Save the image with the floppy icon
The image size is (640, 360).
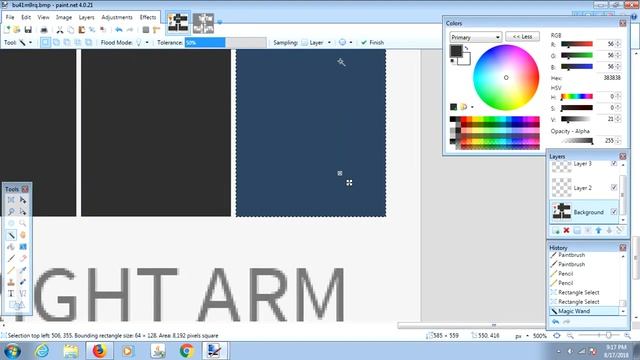pyautogui.click(x=28, y=30)
